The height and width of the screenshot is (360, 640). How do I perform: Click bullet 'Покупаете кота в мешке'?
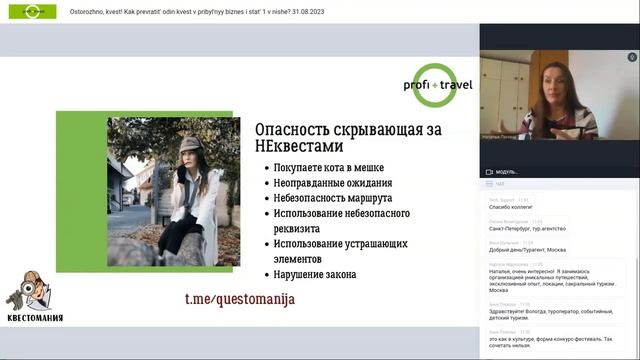(x=329, y=168)
